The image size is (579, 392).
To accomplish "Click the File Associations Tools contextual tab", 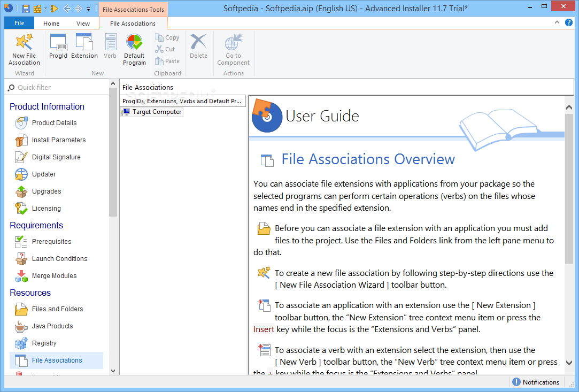I will click(133, 9).
